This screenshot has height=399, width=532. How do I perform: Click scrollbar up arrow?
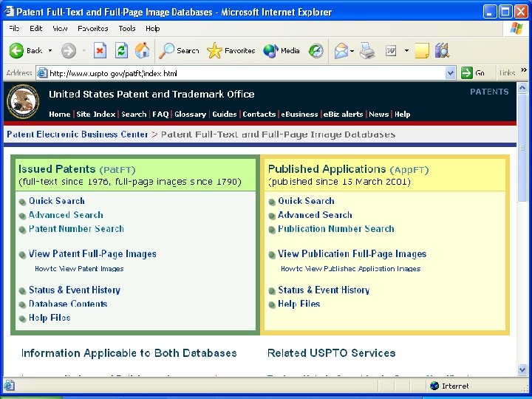click(522, 88)
